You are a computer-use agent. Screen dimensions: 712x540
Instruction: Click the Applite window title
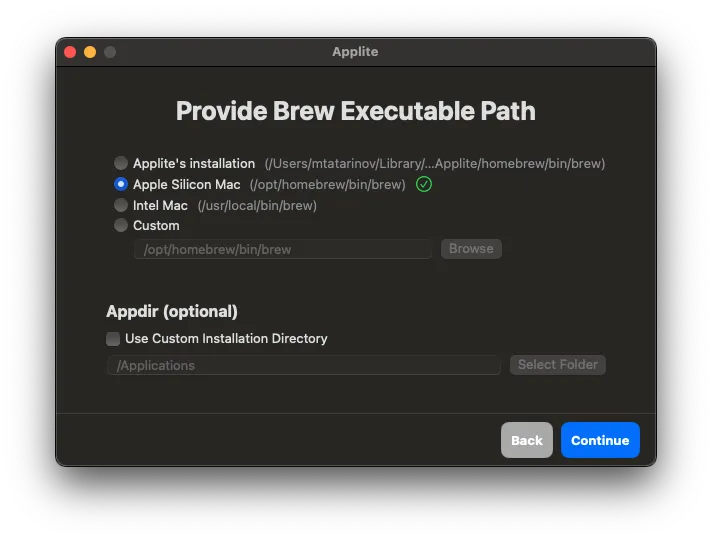pyautogui.click(x=355, y=52)
